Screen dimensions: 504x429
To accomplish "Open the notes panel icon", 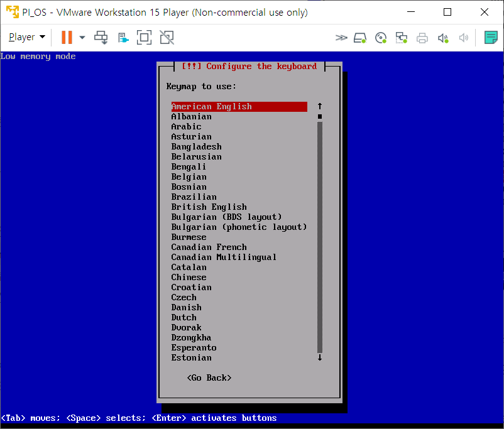I will click(491, 38).
